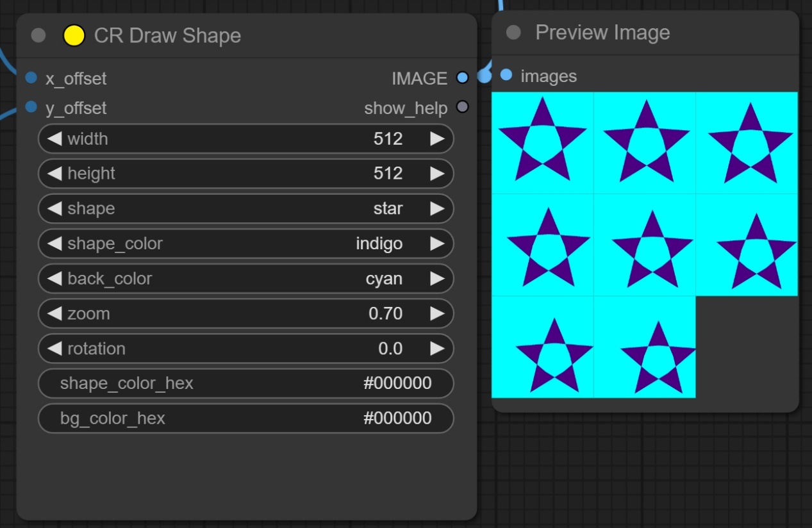Click the yellow circle on CR Draw Shape title

(74, 35)
